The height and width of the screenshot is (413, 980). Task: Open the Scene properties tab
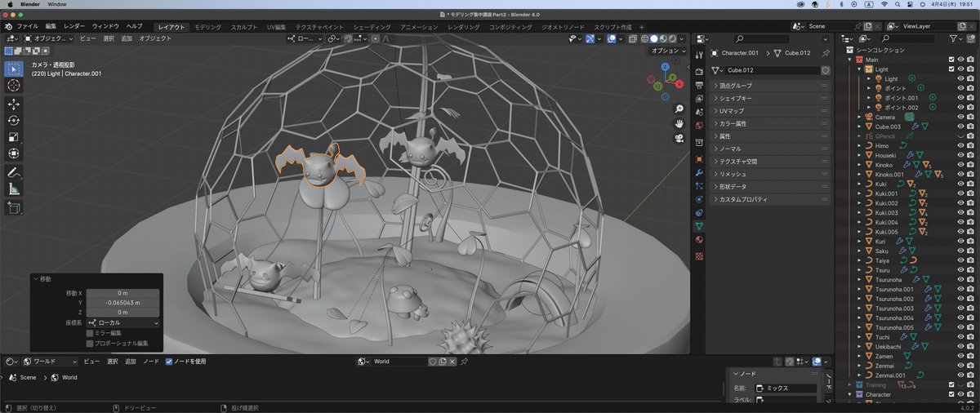click(x=698, y=111)
